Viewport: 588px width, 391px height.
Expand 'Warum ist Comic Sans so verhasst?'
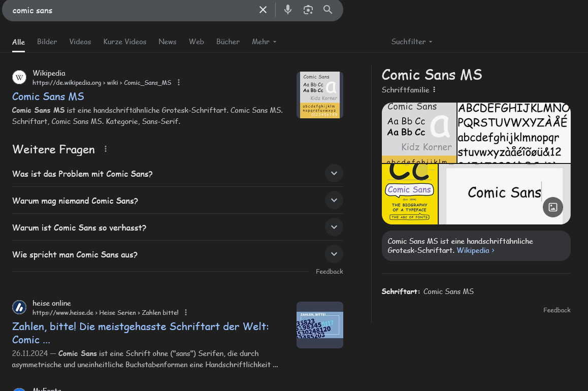tap(177, 227)
